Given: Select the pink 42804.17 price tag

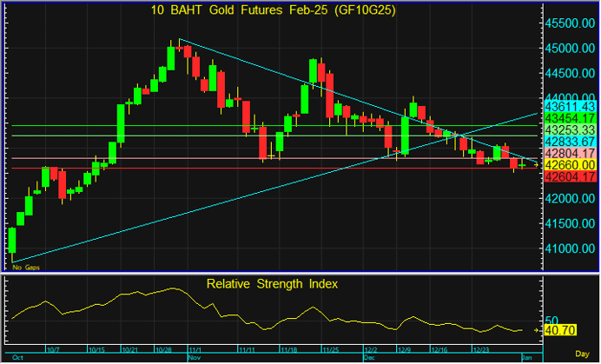Looking at the screenshot, I should coord(569,153).
